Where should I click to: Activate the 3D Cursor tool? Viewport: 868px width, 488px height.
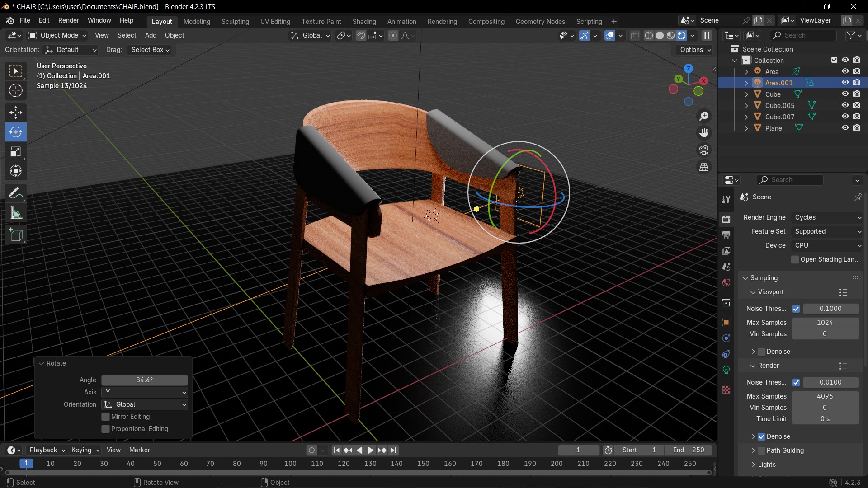[16, 90]
